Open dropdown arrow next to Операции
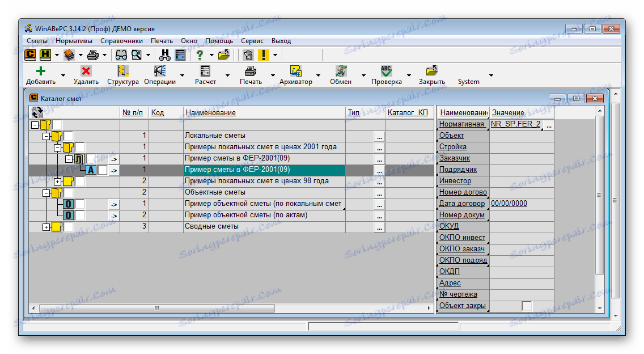This screenshot has width=644, height=354. coord(182,75)
